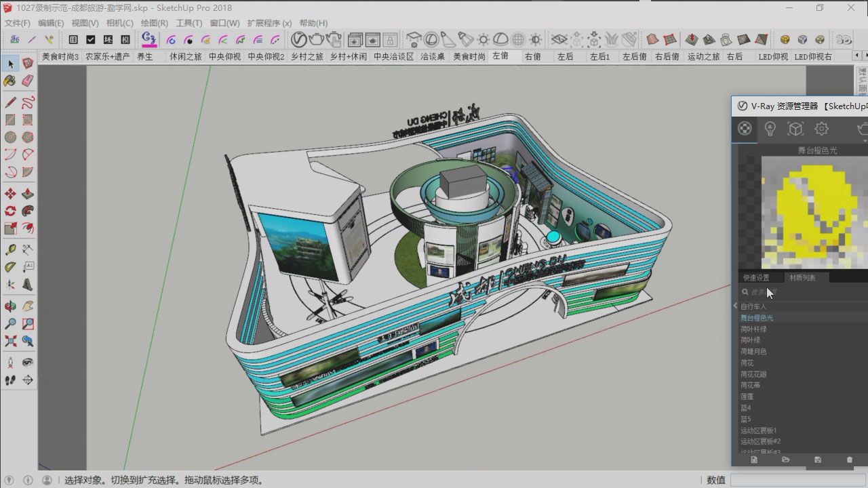Open V-Ray settings gear tab
868x488 pixels.
click(x=821, y=129)
